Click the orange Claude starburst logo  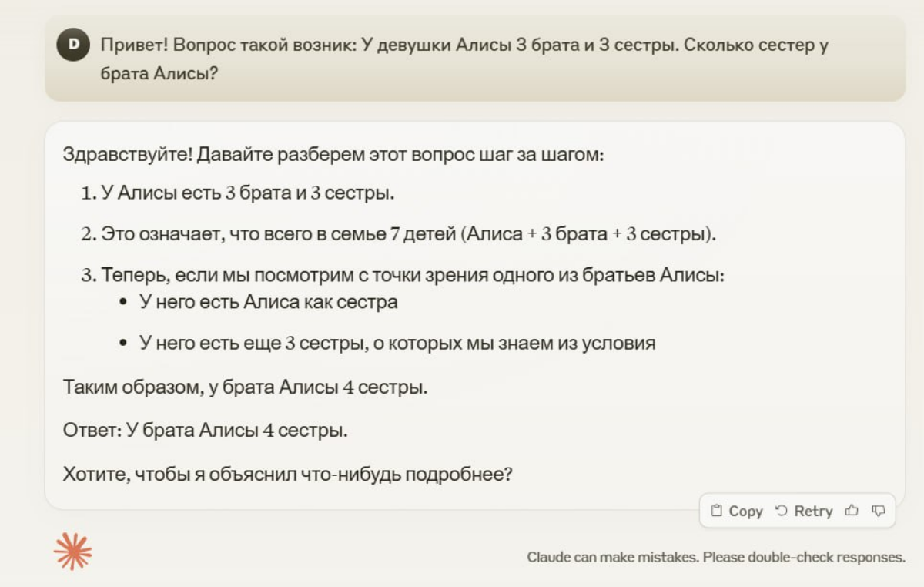72,551
